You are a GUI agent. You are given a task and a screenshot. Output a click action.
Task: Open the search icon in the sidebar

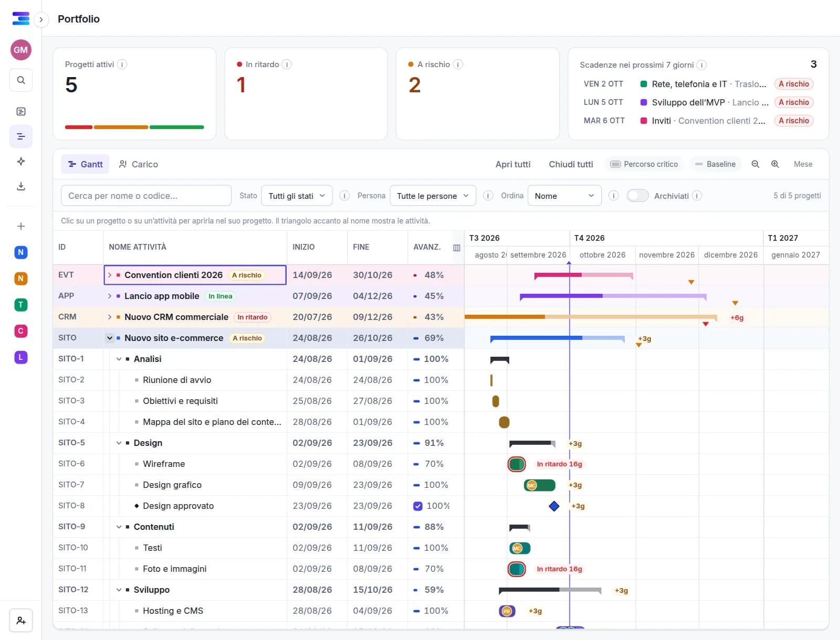(x=21, y=80)
